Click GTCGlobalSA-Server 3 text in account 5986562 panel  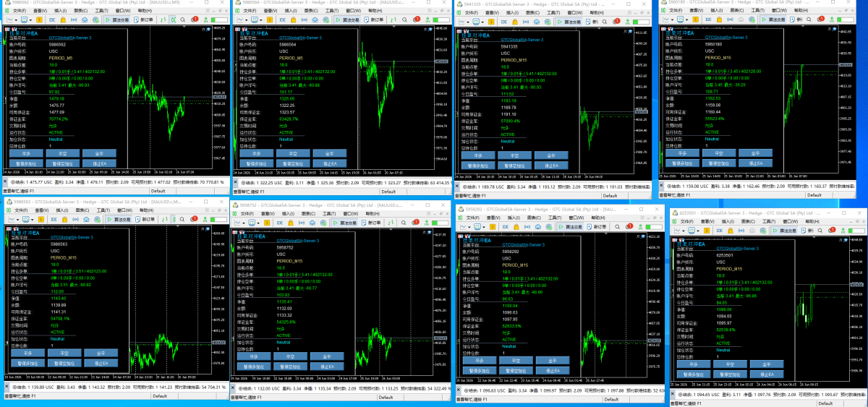69,38
